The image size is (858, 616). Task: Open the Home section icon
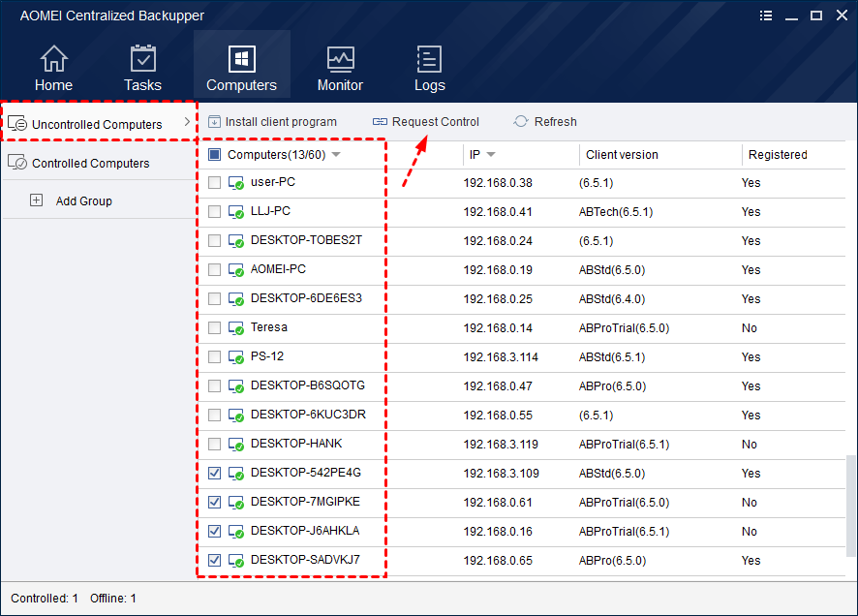pyautogui.click(x=53, y=58)
